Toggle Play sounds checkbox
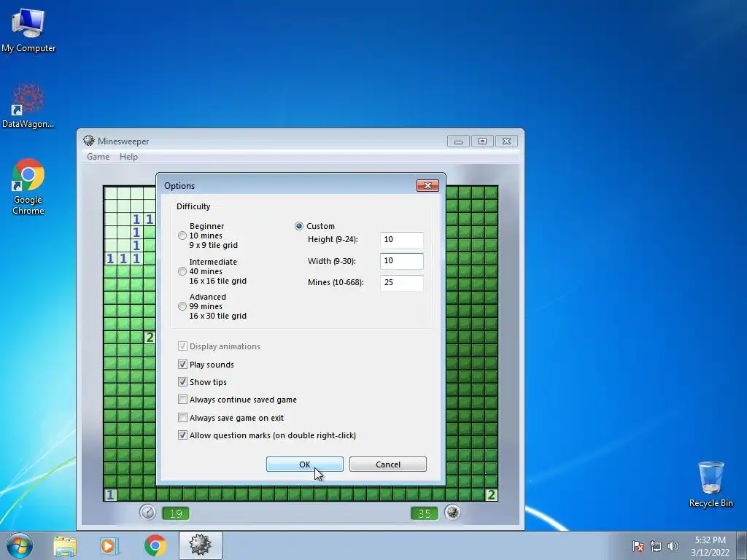Screen dimensions: 747x560 pos(182,365)
